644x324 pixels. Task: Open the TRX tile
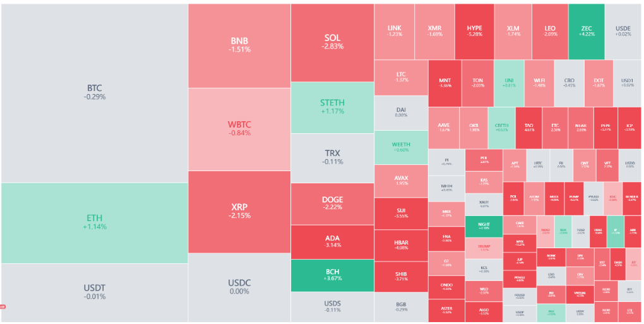pyautogui.click(x=332, y=157)
